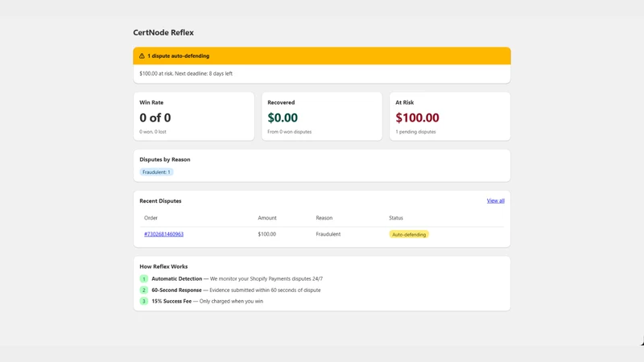The height and width of the screenshot is (362, 644).
Task: Click the Disputes by Reason heading
Action: click(165, 159)
